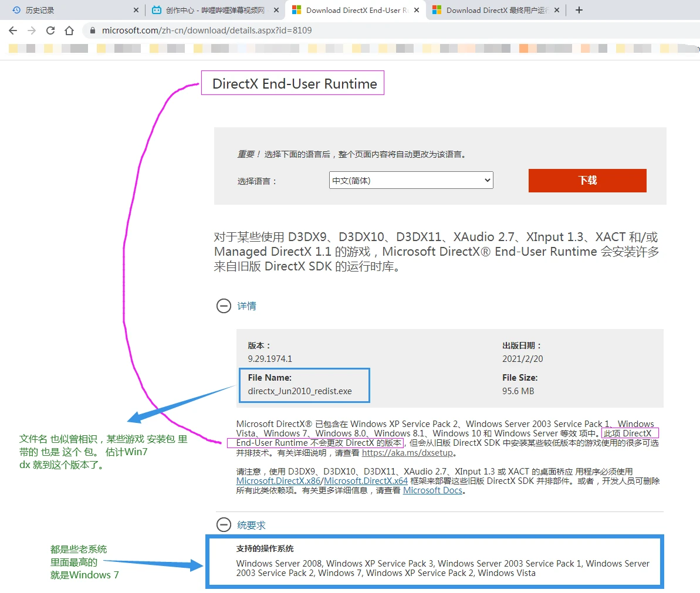Open the 选择语言 dropdown 中文(简体)
This screenshot has height=593, width=700.
411,180
